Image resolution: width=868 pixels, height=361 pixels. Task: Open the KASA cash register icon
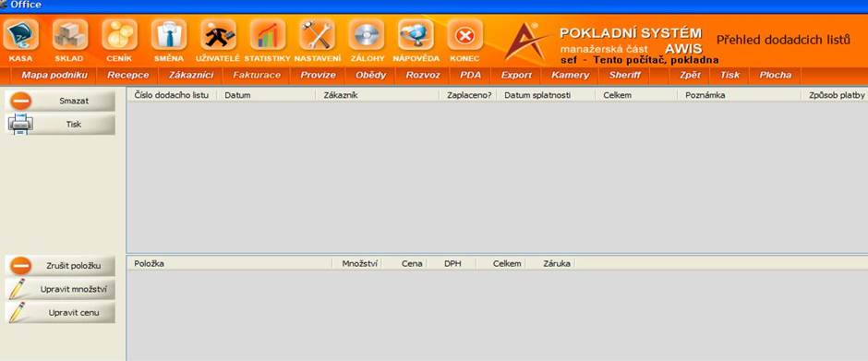[20, 35]
